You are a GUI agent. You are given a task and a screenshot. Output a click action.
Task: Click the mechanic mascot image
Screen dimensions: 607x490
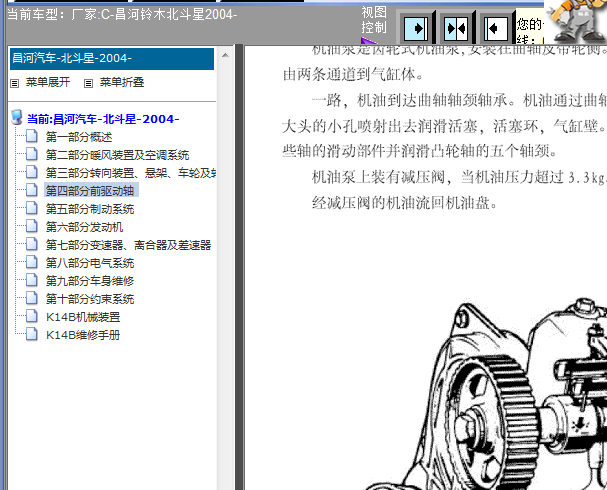[576, 22]
